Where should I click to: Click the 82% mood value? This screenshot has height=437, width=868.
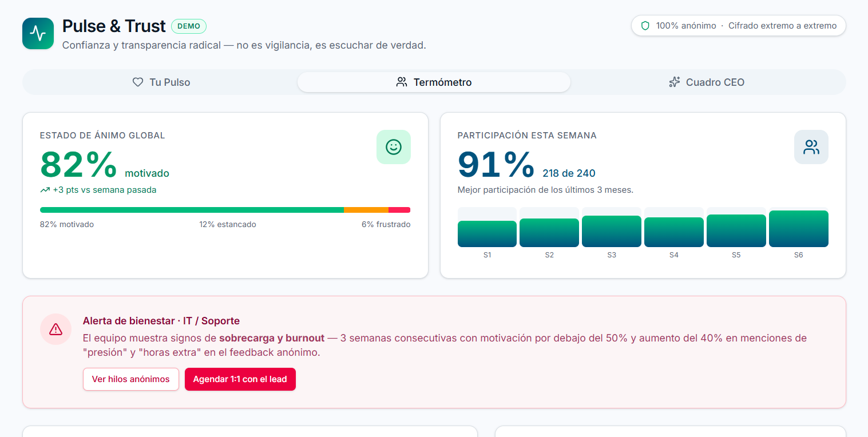coord(79,165)
